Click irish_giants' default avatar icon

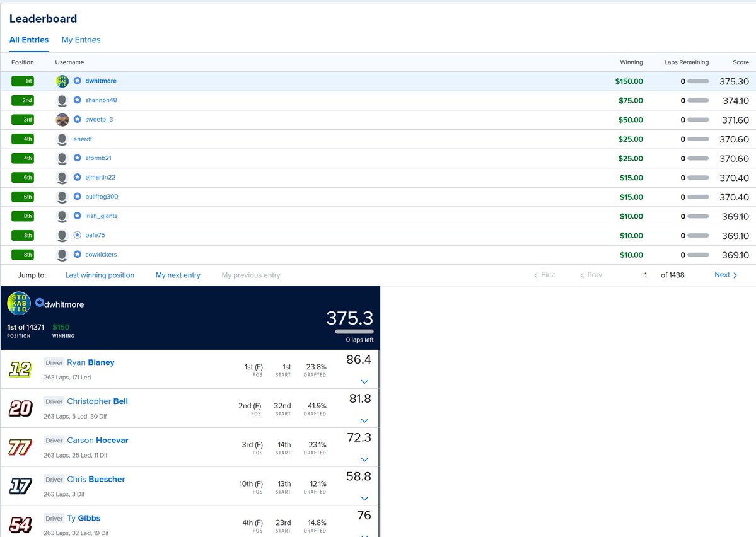click(x=62, y=216)
